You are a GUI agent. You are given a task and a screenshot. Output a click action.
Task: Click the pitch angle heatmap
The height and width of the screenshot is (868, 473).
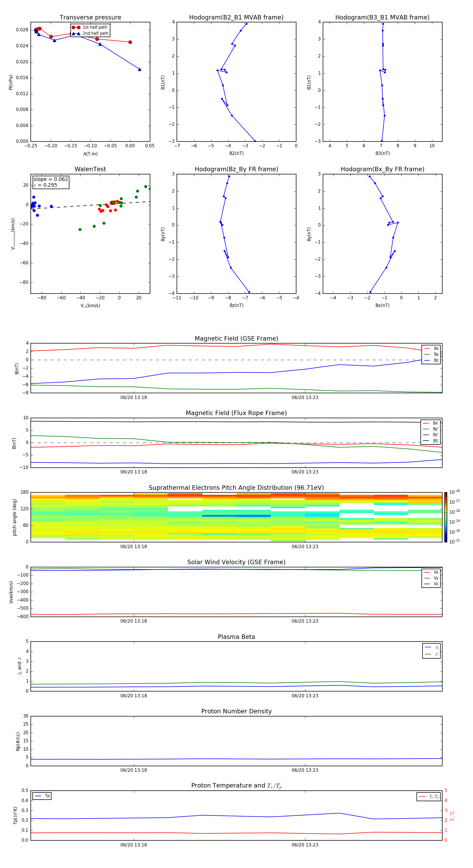coord(236,517)
